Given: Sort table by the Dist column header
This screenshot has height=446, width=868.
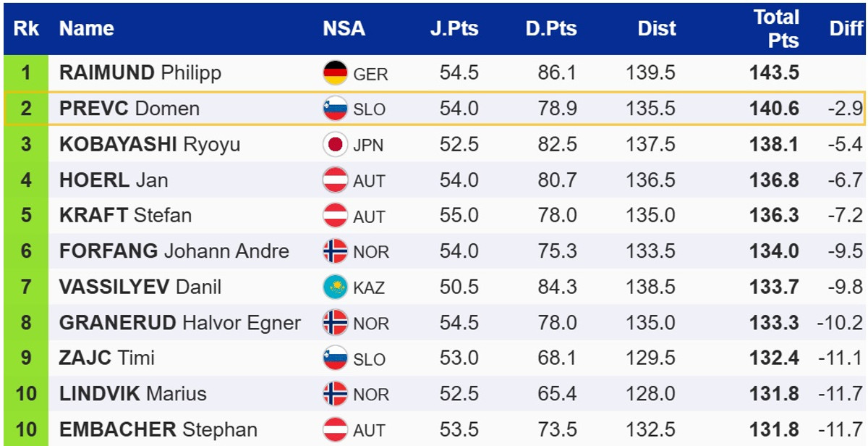Looking at the screenshot, I should coord(657,29).
